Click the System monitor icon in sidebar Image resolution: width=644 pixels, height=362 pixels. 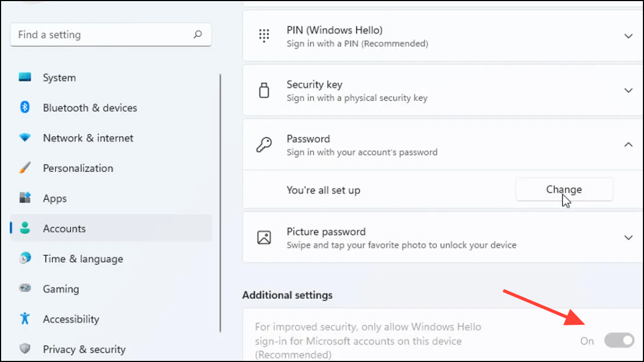(x=25, y=78)
